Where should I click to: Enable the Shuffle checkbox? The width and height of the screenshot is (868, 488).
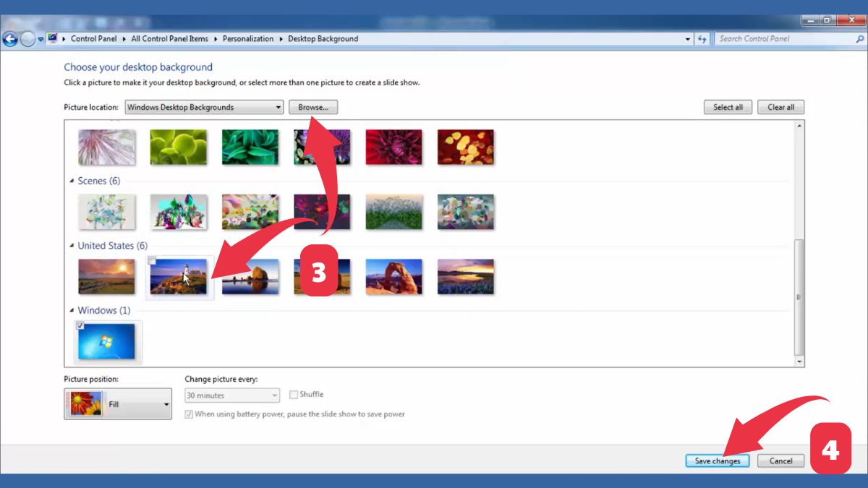point(293,394)
